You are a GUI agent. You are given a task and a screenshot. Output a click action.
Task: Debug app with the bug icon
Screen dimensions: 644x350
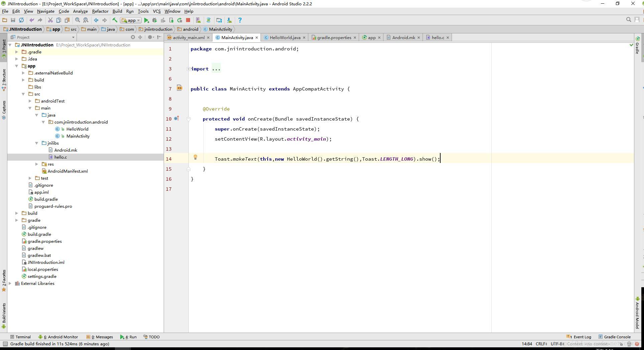click(155, 20)
